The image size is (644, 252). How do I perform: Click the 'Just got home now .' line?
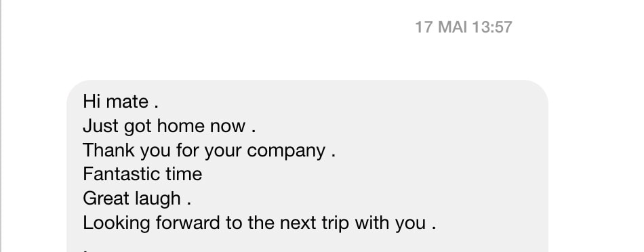pyautogui.click(x=169, y=125)
